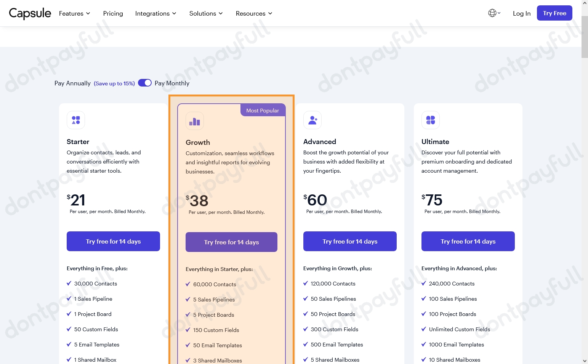Click the Capsule logo

pyautogui.click(x=30, y=13)
